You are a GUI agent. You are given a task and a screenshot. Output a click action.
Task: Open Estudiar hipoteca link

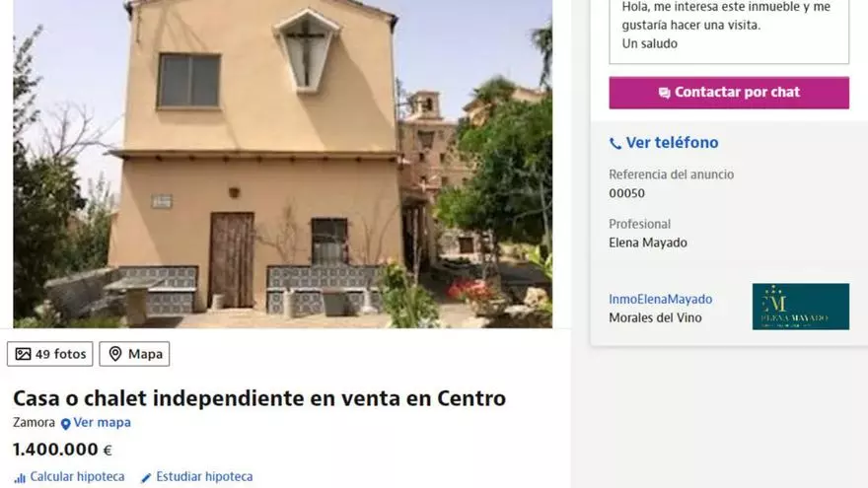point(204,476)
